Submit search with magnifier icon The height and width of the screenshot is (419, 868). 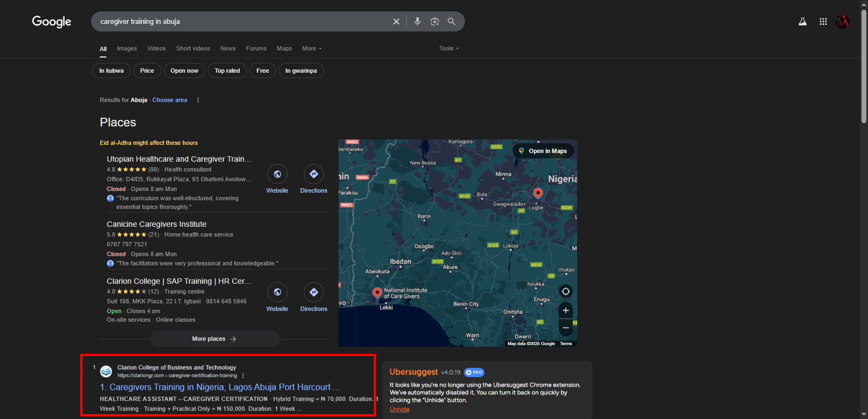coord(451,22)
